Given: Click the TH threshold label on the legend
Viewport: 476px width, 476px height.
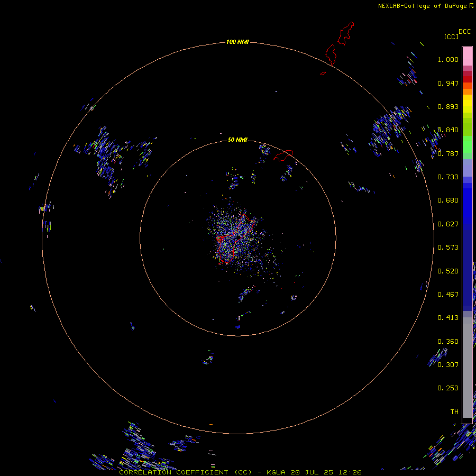Looking at the screenshot, I should 454,411.
